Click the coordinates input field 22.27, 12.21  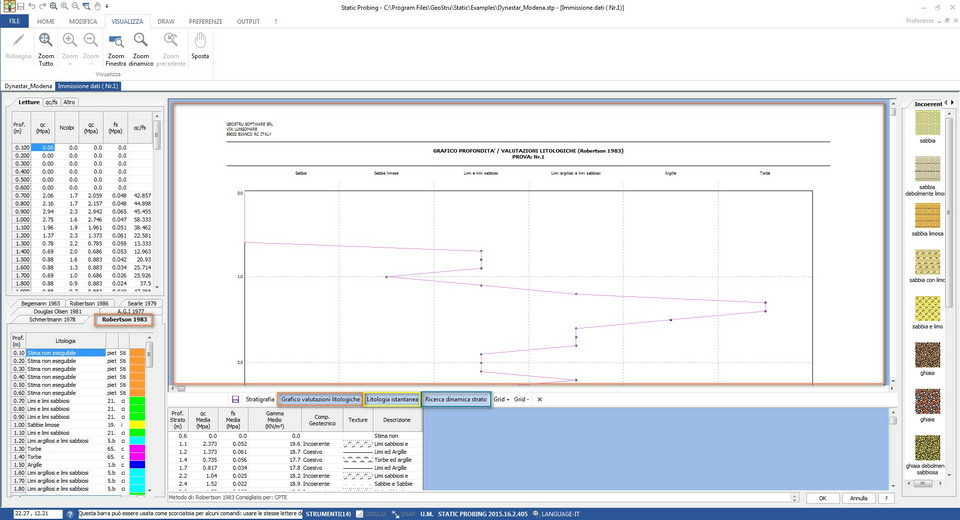38,514
